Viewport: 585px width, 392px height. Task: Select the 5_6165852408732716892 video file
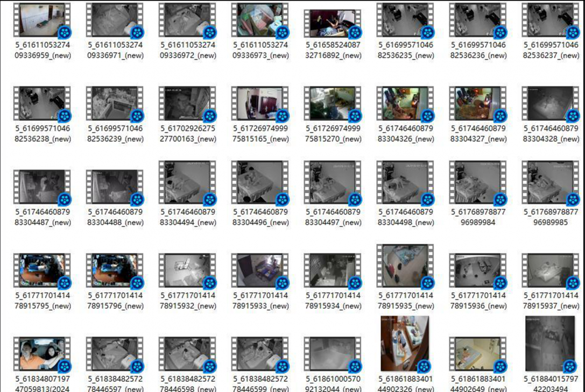tap(333, 24)
